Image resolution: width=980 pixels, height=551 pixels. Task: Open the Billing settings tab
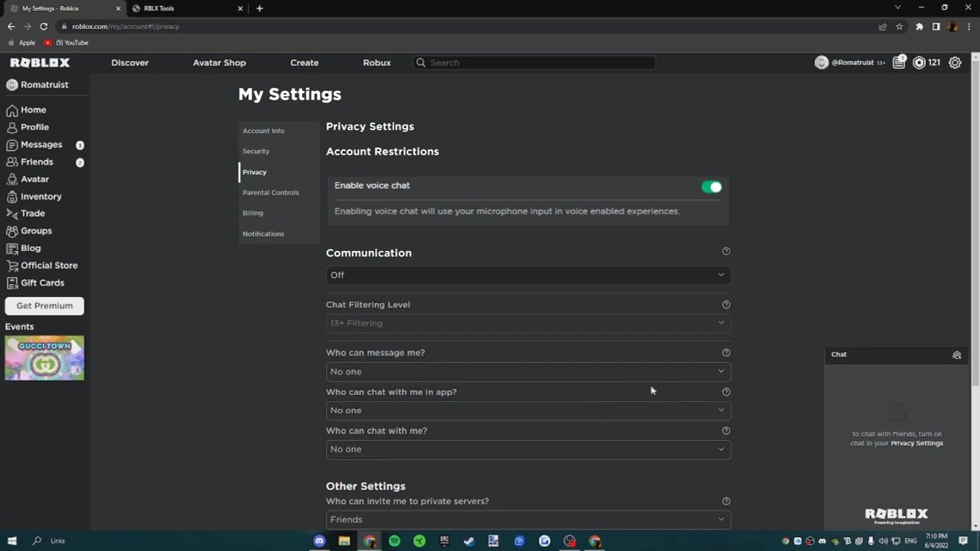click(x=279, y=213)
